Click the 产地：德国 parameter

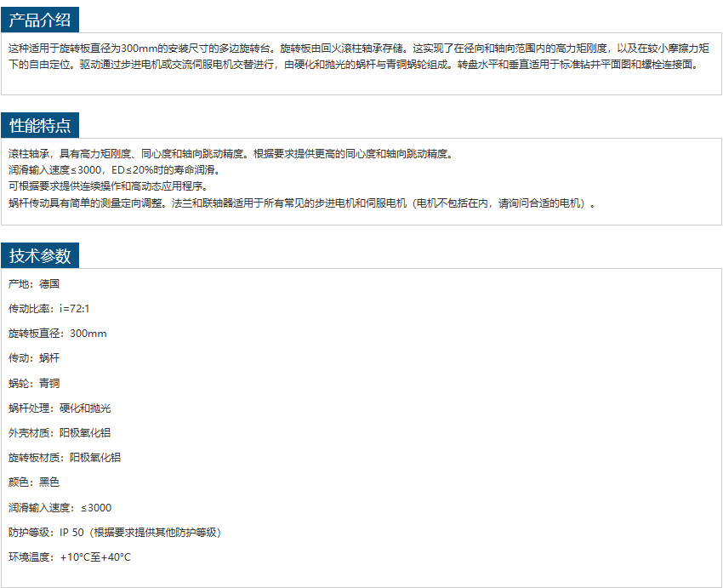tap(34, 284)
